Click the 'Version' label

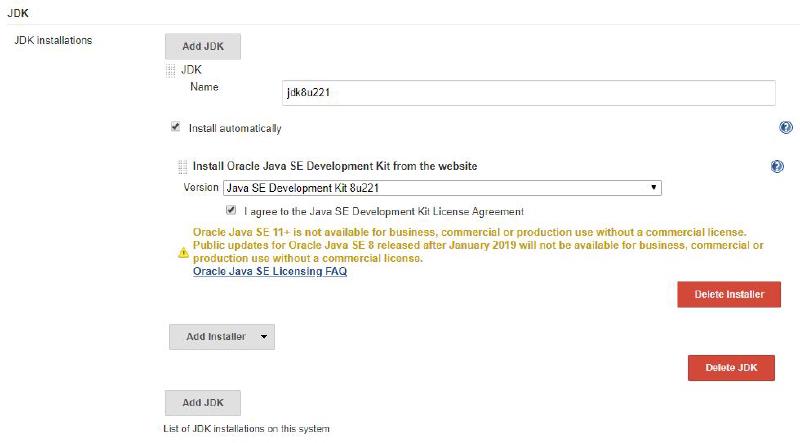pyautogui.click(x=201, y=187)
